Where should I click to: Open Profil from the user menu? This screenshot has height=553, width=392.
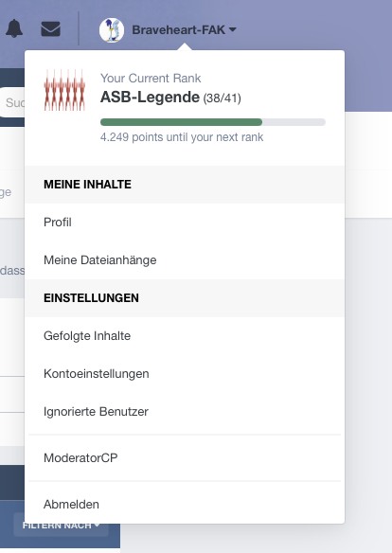click(185, 223)
